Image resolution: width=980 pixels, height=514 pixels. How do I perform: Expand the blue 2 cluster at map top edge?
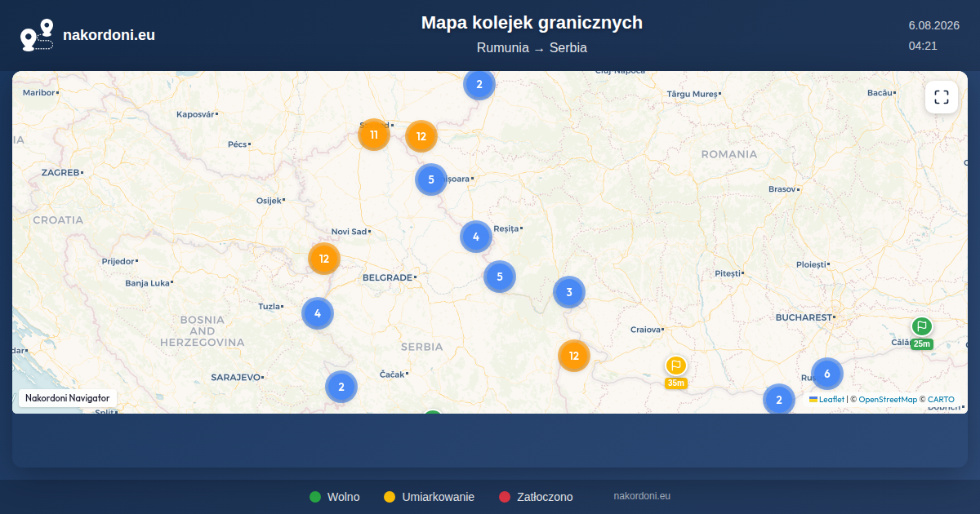(479, 84)
